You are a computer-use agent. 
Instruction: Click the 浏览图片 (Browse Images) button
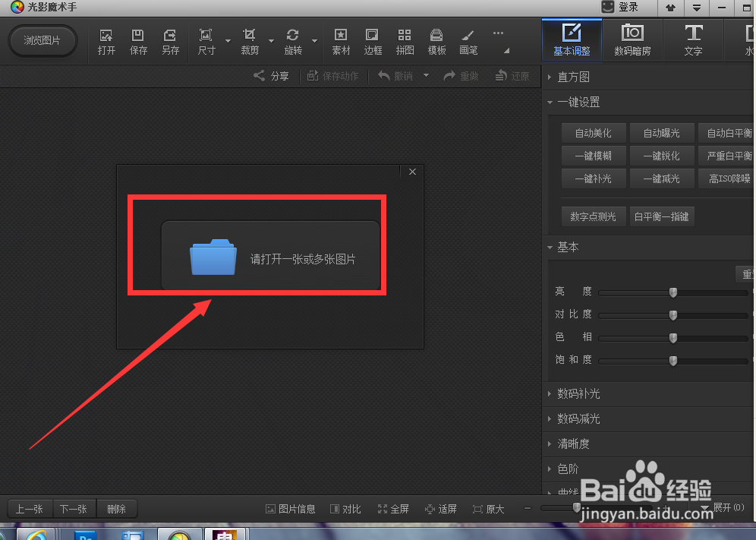click(x=43, y=40)
